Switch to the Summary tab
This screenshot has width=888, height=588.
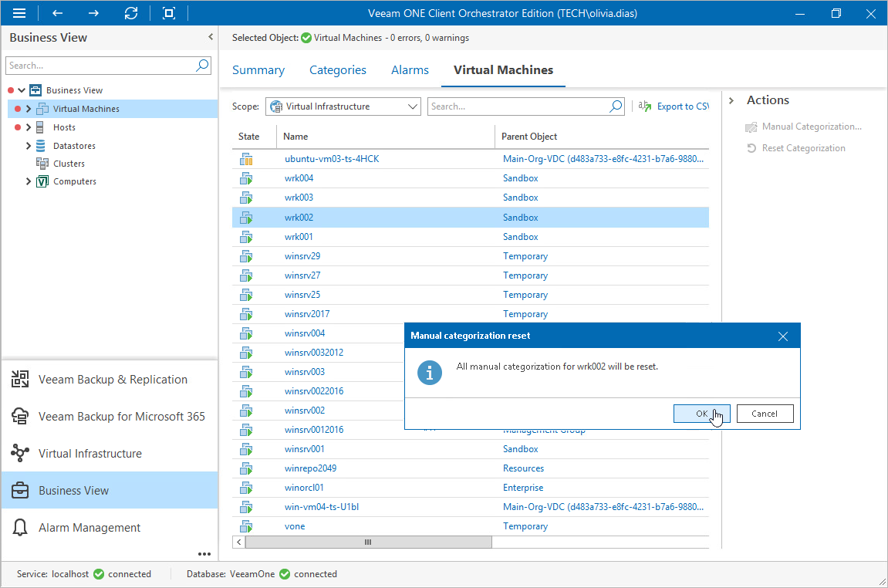258,69
